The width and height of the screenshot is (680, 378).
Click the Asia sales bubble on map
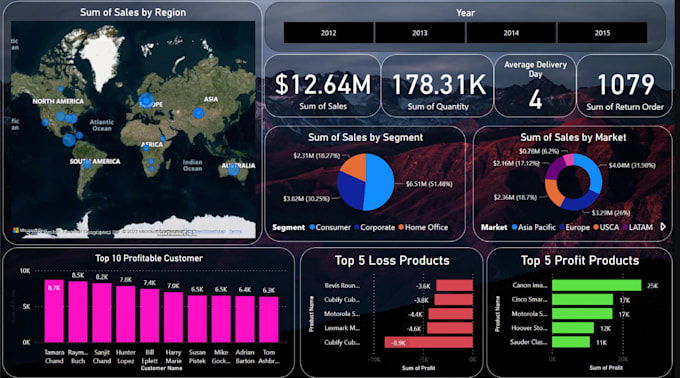pos(198,113)
